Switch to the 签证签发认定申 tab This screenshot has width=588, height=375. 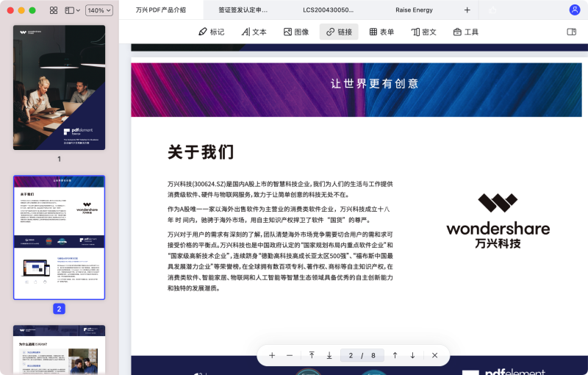pos(243,10)
